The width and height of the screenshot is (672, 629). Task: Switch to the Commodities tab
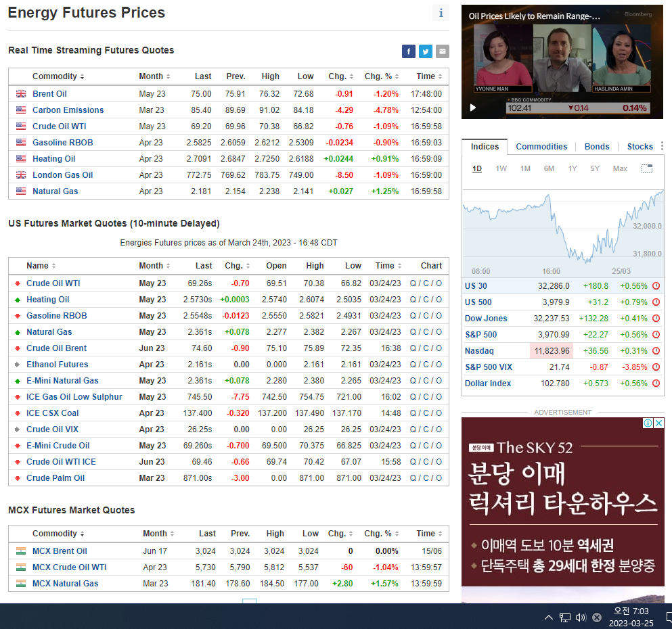[541, 147]
